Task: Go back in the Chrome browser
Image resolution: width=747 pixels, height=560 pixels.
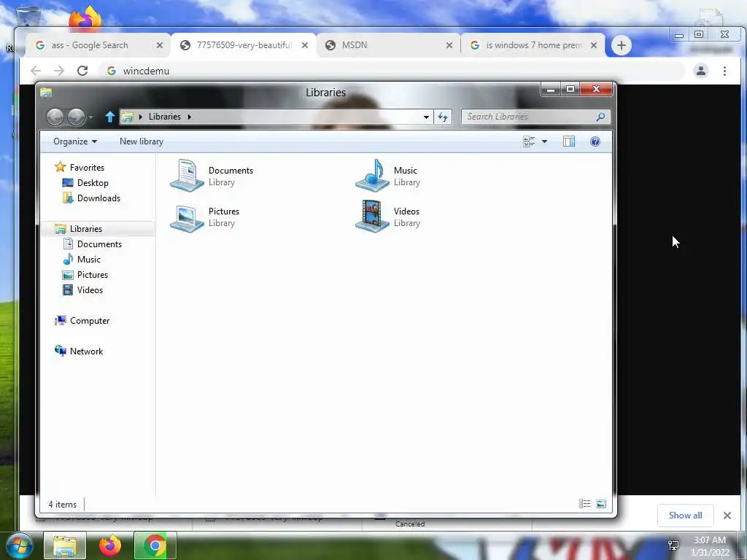Action: (36, 71)
